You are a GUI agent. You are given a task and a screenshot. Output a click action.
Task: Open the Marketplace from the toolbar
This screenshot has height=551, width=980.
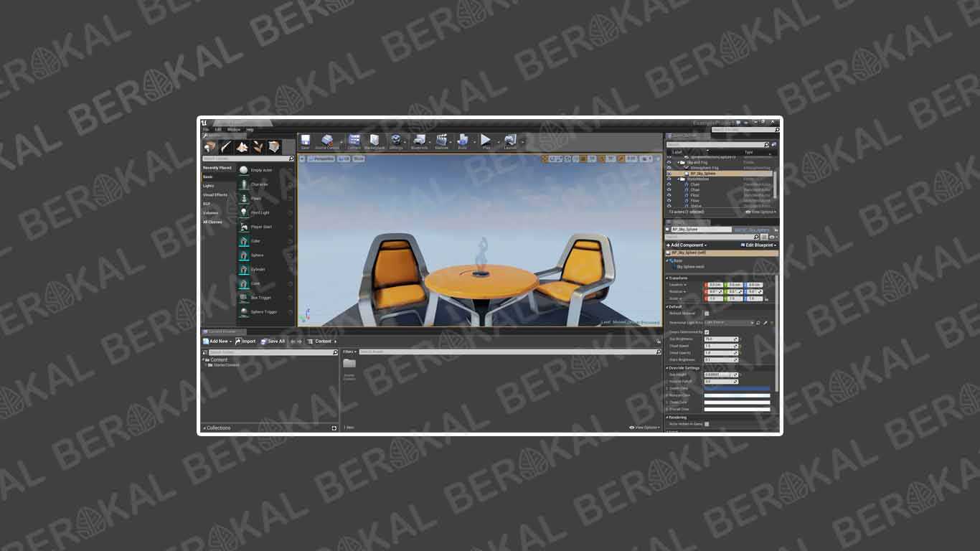click(x=374, y=141)
